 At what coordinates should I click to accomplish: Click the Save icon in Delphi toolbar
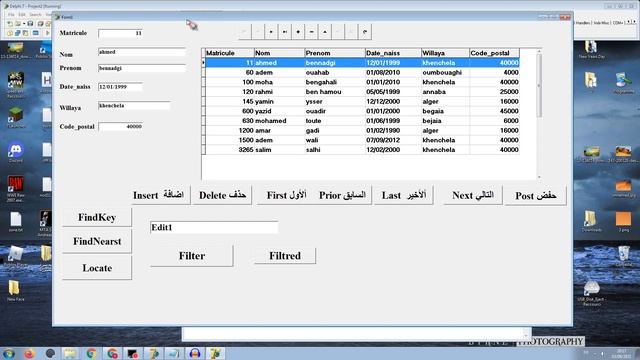30,24
